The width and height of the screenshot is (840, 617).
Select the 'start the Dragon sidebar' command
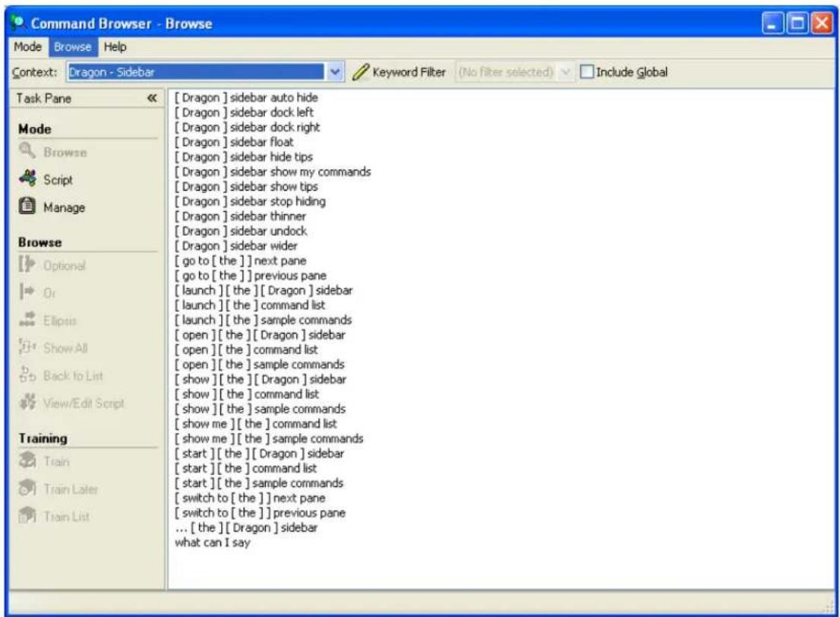click(x=259, y=454)
